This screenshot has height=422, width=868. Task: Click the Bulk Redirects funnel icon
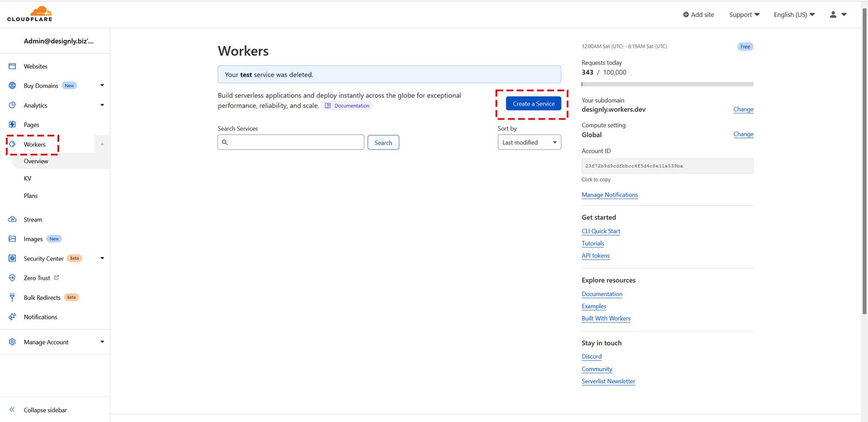[12, 298]
